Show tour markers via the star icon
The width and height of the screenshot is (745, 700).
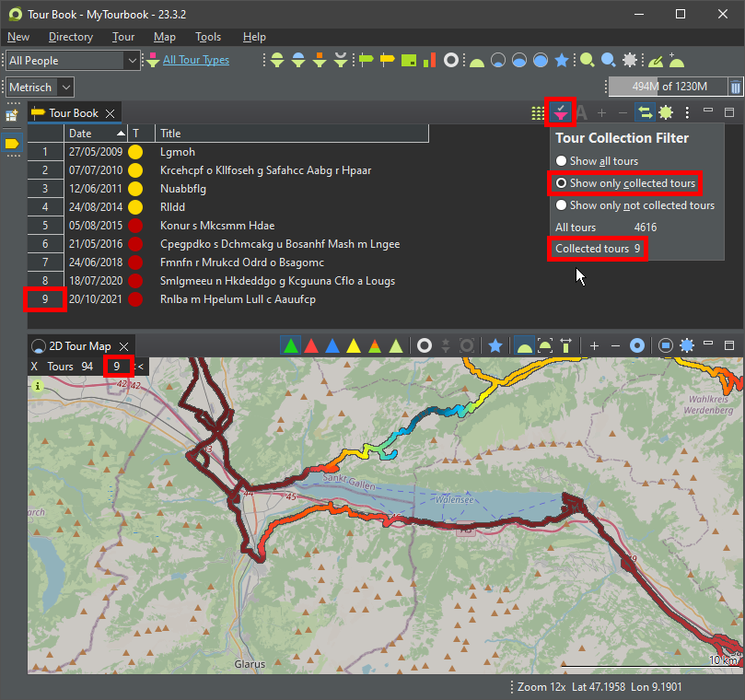(x=495, y=345)
